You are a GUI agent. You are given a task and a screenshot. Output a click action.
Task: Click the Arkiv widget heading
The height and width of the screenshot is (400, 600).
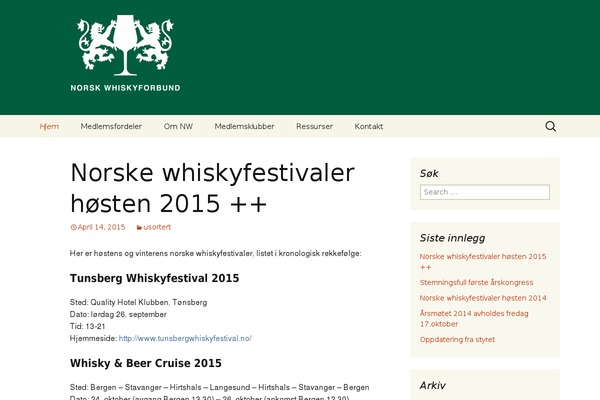click(432, 385)
